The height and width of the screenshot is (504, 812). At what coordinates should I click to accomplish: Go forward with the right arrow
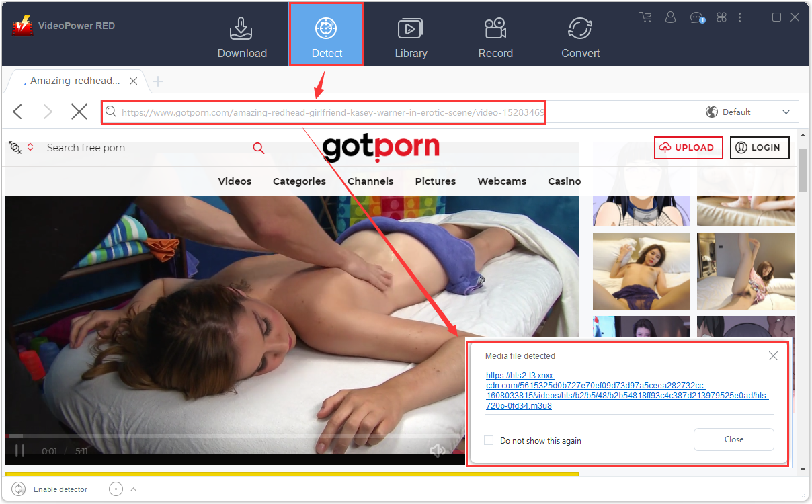[x=48, y=112]
